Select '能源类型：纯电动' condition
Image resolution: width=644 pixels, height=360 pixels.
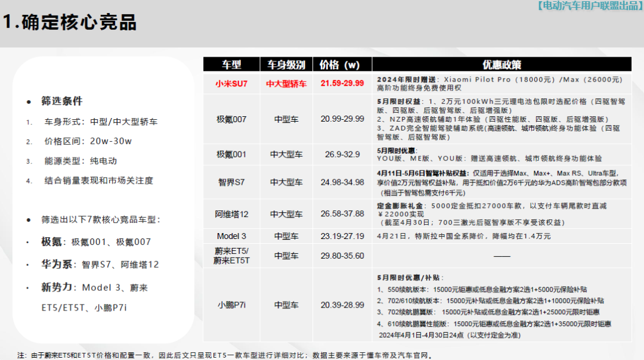[80, 161]
